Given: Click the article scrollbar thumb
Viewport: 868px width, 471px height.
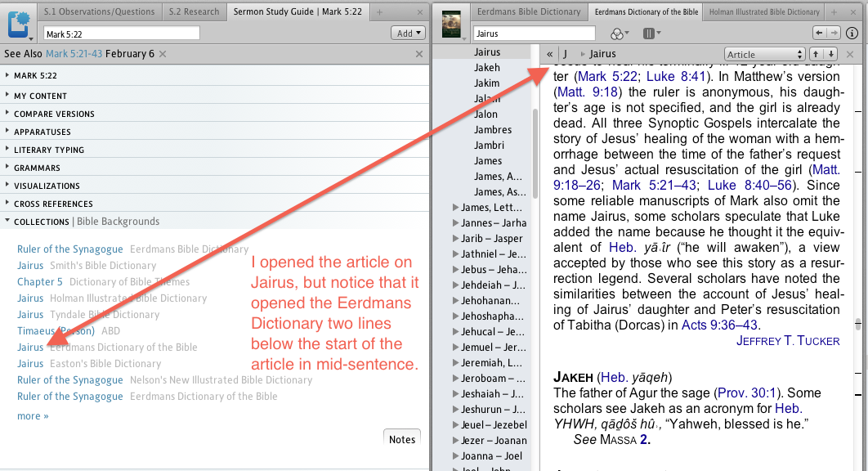Looking at the screenshot, I should 858,324.
